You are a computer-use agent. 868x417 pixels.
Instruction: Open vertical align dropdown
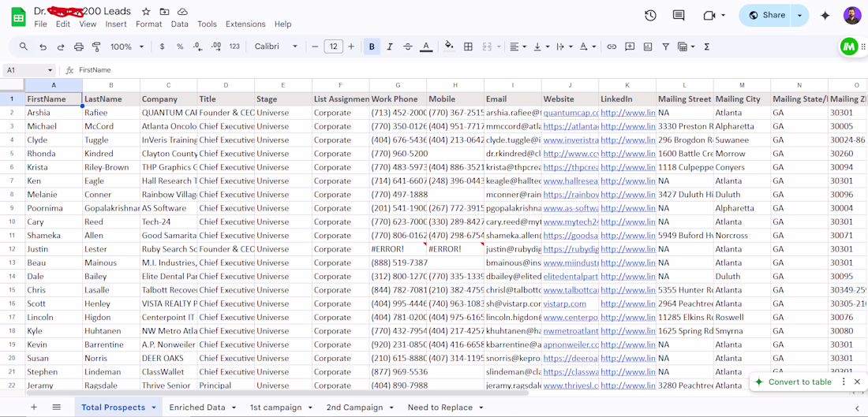pyautogui.click(x=541, y=47)
